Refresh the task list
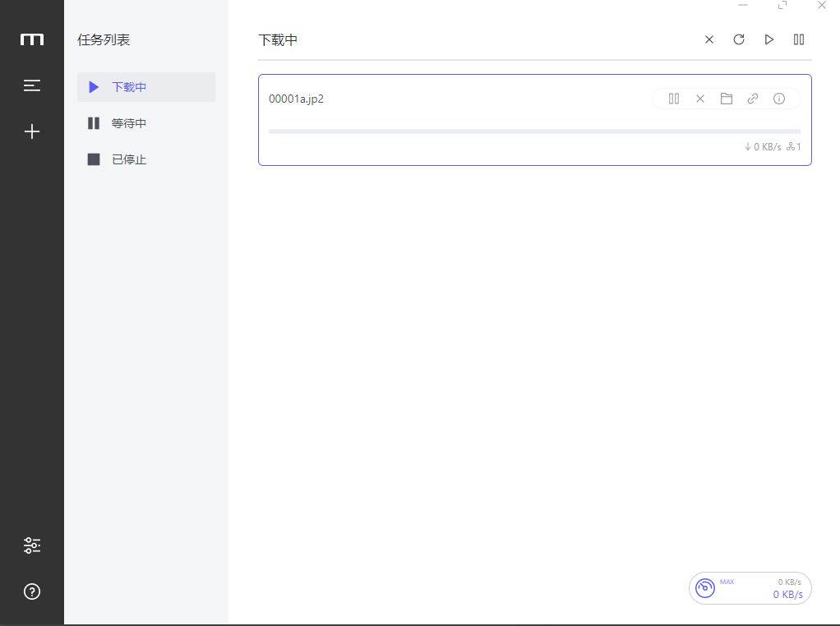Screen dimensions: 840x626 739,39
